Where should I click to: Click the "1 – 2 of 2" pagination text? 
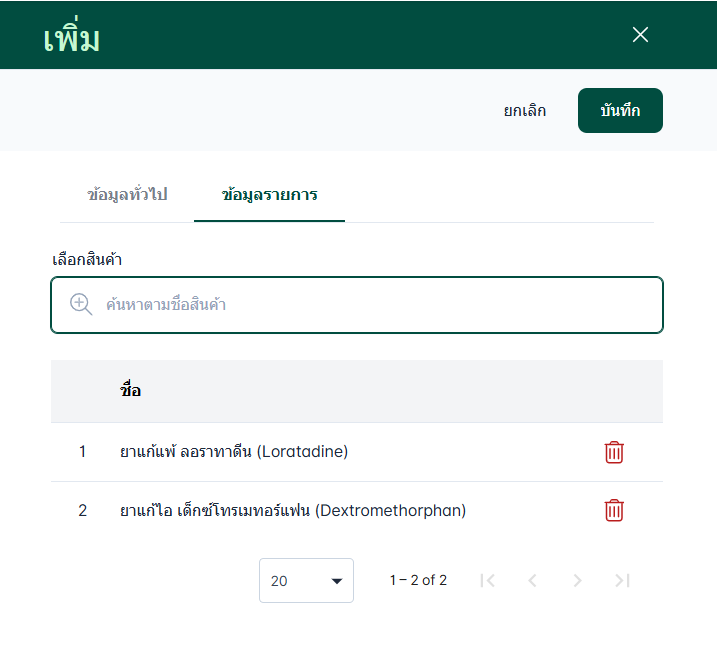[418, 580]
